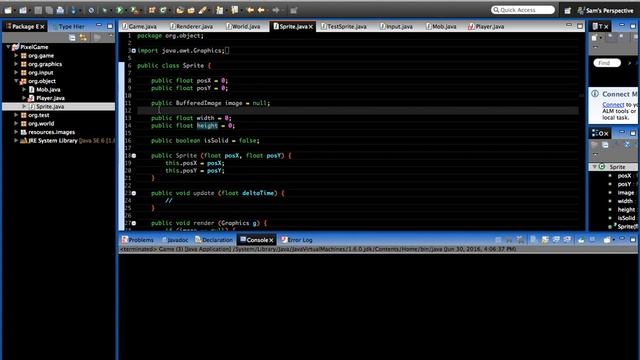640x360 pixels.
Task: Collapse All in Package Explorer
Action: tap(72, 38)
